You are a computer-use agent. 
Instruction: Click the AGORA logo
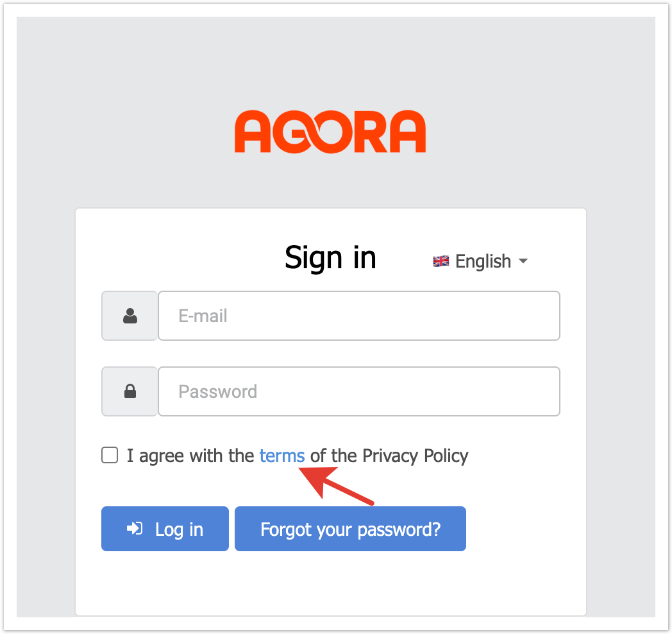click(x=330, y=132)
